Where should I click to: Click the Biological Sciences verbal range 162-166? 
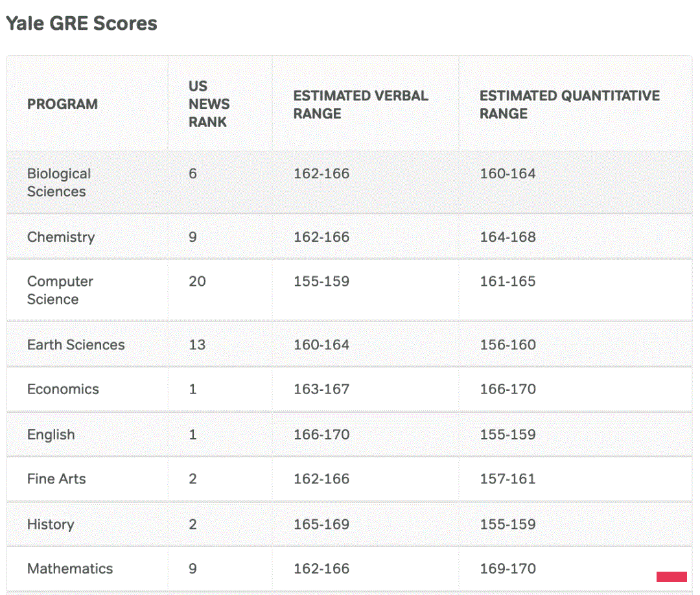click(x=321, y=173)
